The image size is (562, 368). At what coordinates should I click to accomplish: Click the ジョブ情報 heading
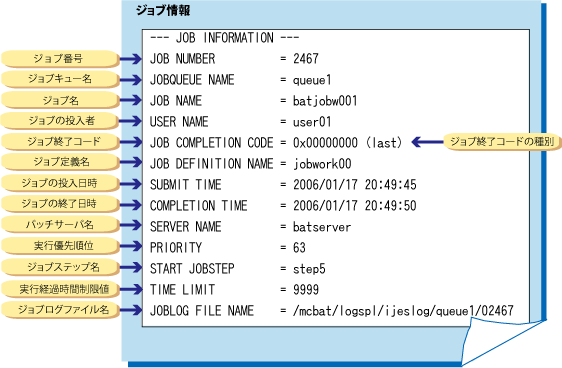[x=163, y=10]
